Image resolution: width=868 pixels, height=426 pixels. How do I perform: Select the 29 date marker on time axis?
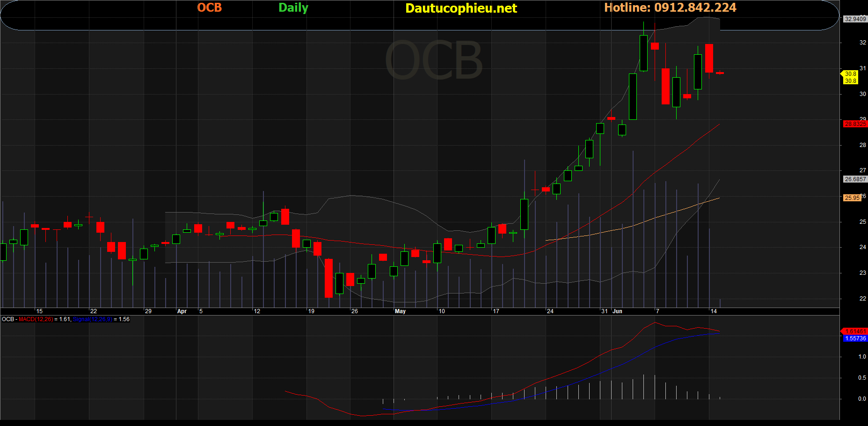tap(148, 311)
